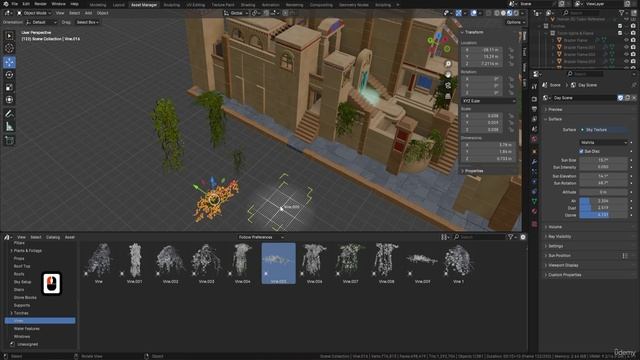This screenshot has width=640, height=360.
Task: Select the Water Features catalog
Action: (27, 329)
